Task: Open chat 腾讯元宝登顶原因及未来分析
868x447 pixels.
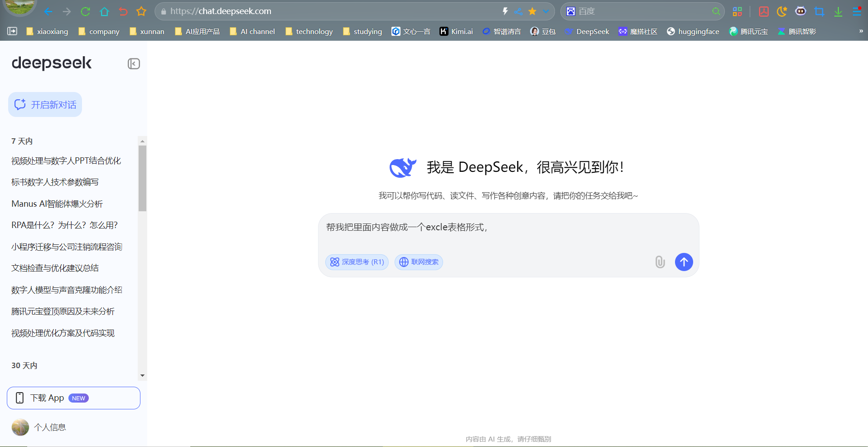Action: 63,311
